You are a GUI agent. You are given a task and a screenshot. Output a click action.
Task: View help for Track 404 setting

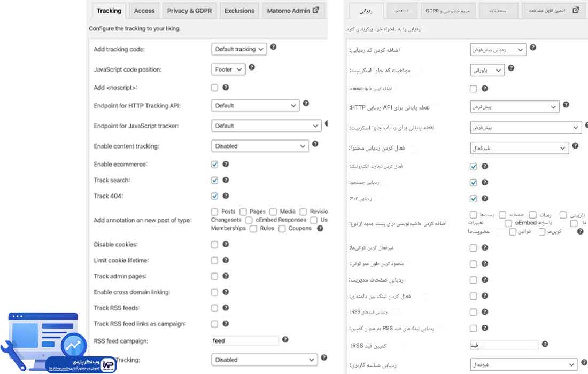[225, 196]
